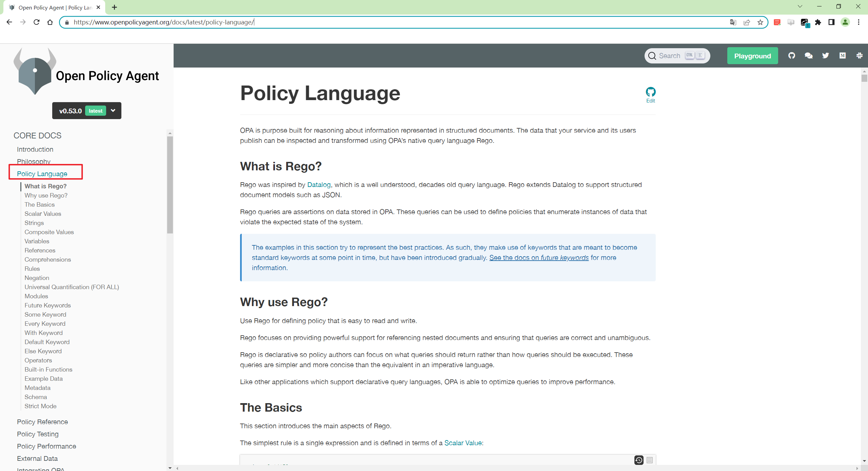Select Policy Language in the sidebar

[x=42, y=174]
